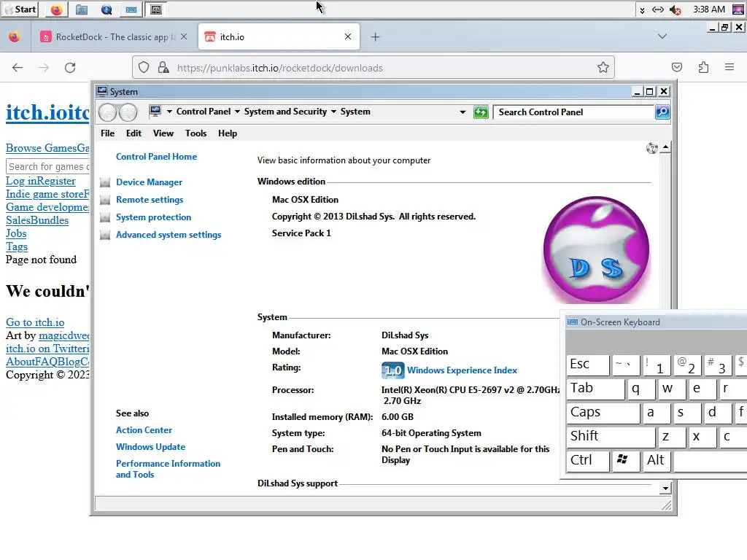Screen dimensions: 747x560
Task: Switch to the RocketDock browser tab
Action: pyautogui.click(x=112, y=36)
